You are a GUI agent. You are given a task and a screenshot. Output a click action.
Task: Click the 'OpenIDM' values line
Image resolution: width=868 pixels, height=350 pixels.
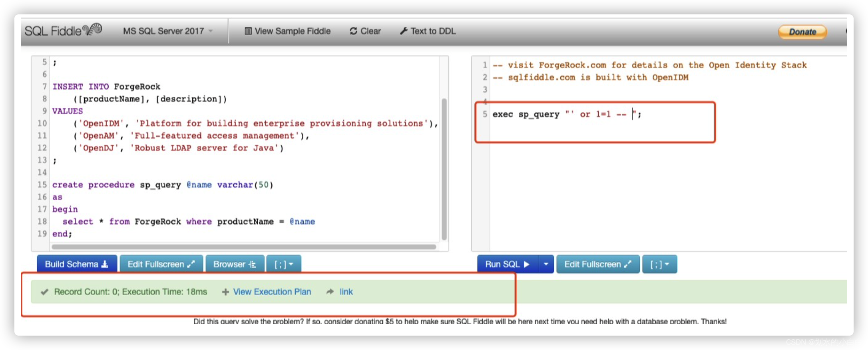click(x=255, y=123)
